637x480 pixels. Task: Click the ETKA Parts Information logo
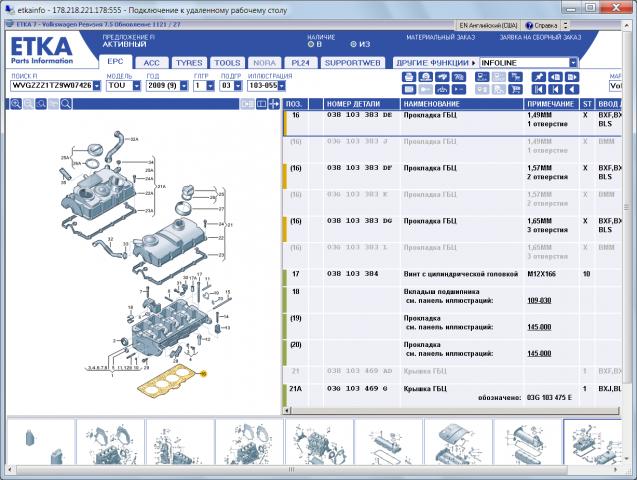[x=41, y=51]
